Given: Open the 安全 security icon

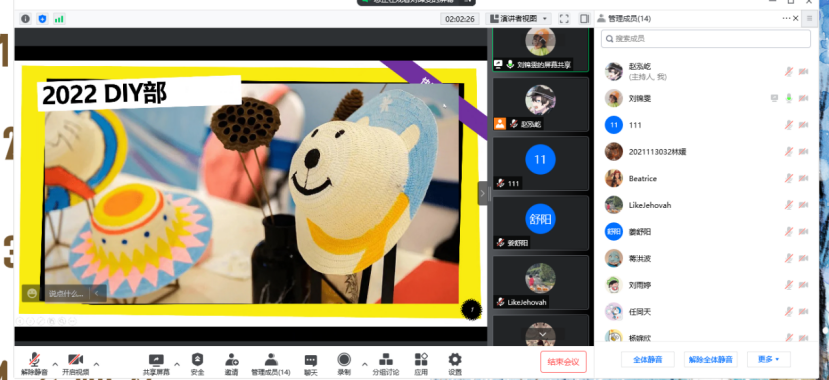Looking at the screenshot, I should point(197,364).
